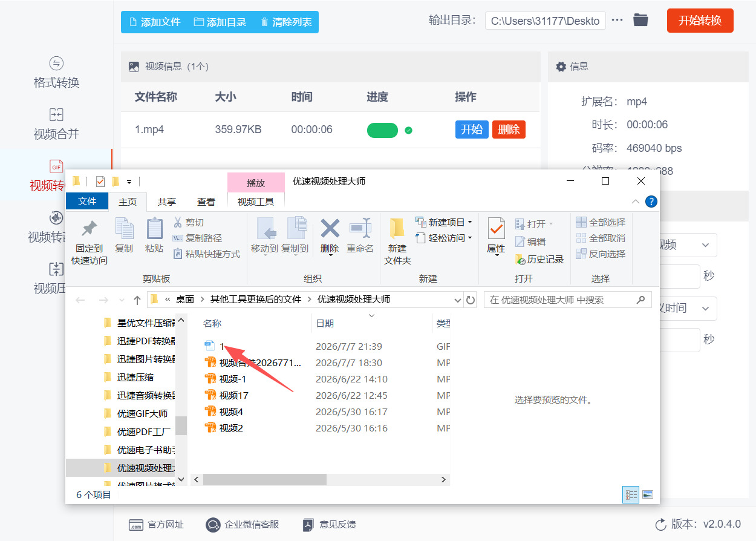Image resolution: width=756 pixels, height=541 pixels.
Task: Switch to the 主页 ribbon tab
Action: (x=128, y=202)
